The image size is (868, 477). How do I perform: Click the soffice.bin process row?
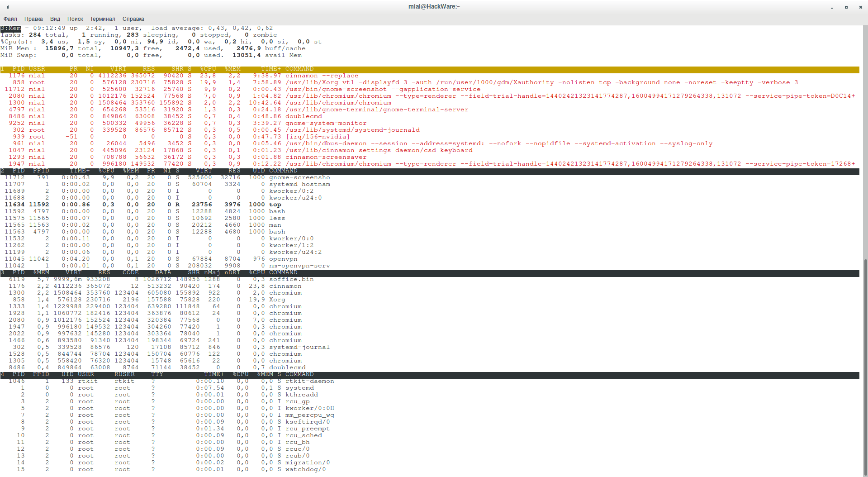click(x=291, y=279)
